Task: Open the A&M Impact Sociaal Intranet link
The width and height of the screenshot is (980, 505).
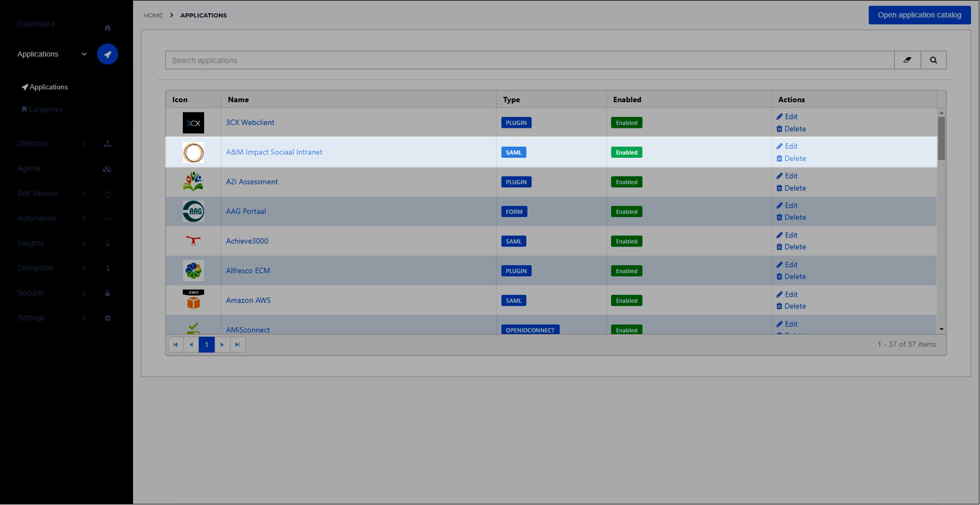Action: [274, 152]
